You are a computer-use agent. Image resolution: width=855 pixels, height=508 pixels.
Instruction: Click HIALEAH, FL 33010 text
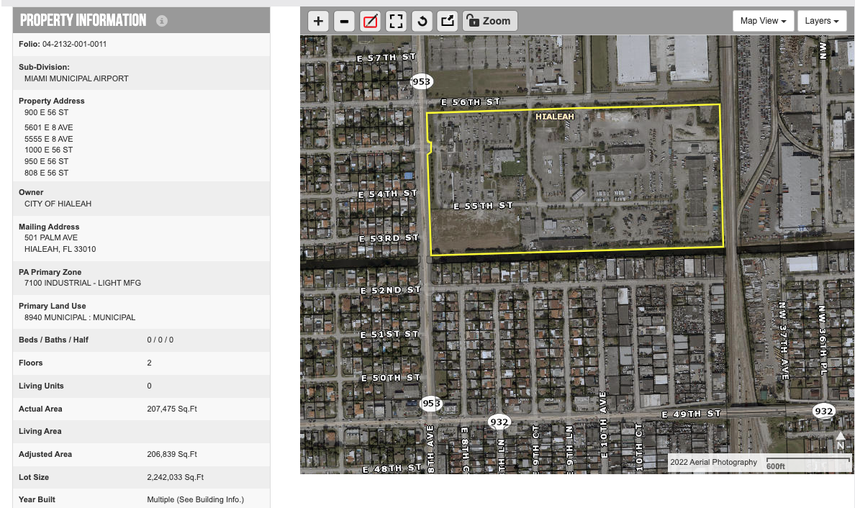point(60,249)
